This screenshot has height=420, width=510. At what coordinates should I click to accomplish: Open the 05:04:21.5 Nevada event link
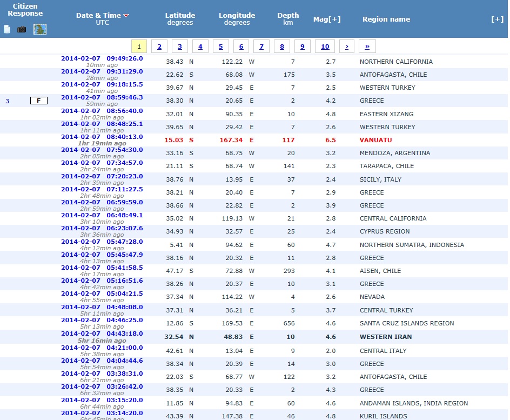pos(102,294)
